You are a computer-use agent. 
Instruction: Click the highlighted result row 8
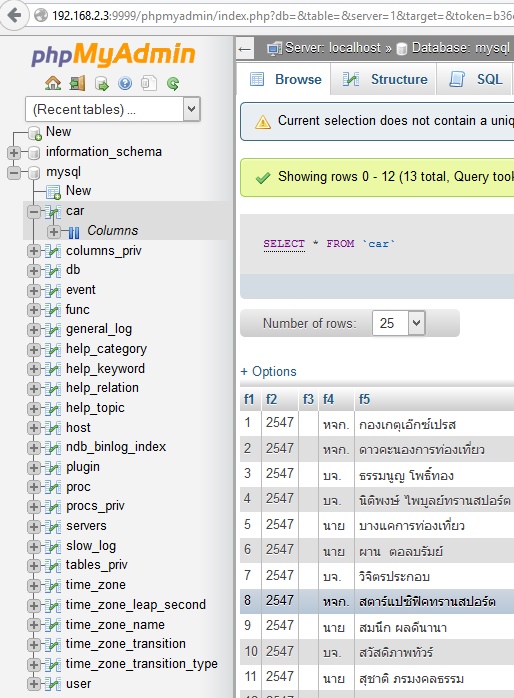pos(377,601)
